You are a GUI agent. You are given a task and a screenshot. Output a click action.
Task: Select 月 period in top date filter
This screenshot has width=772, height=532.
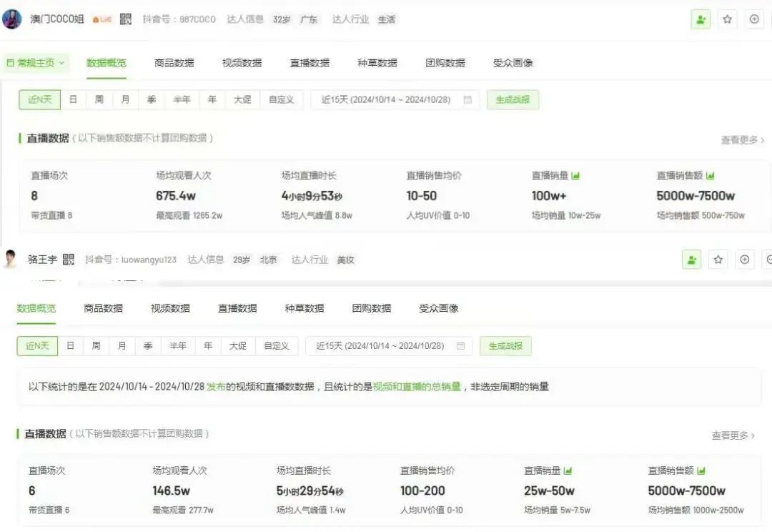click(126, 99)
